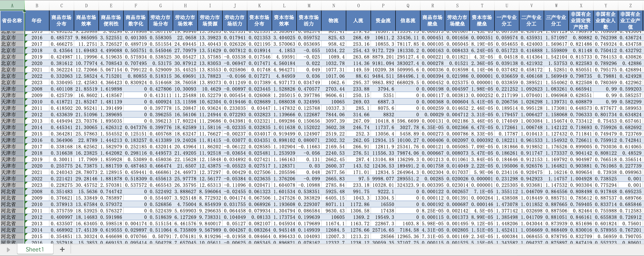
Task: Click the 资金流 header cell
Action: 383,21
